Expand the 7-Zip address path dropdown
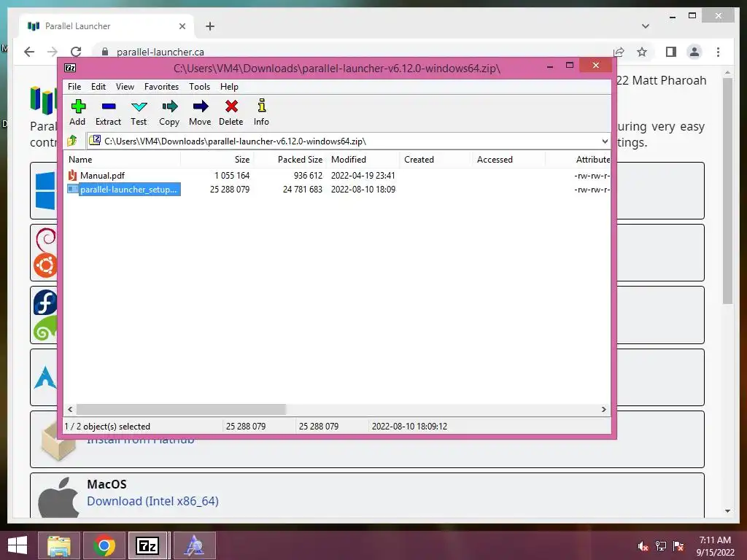 pos(605,141)
